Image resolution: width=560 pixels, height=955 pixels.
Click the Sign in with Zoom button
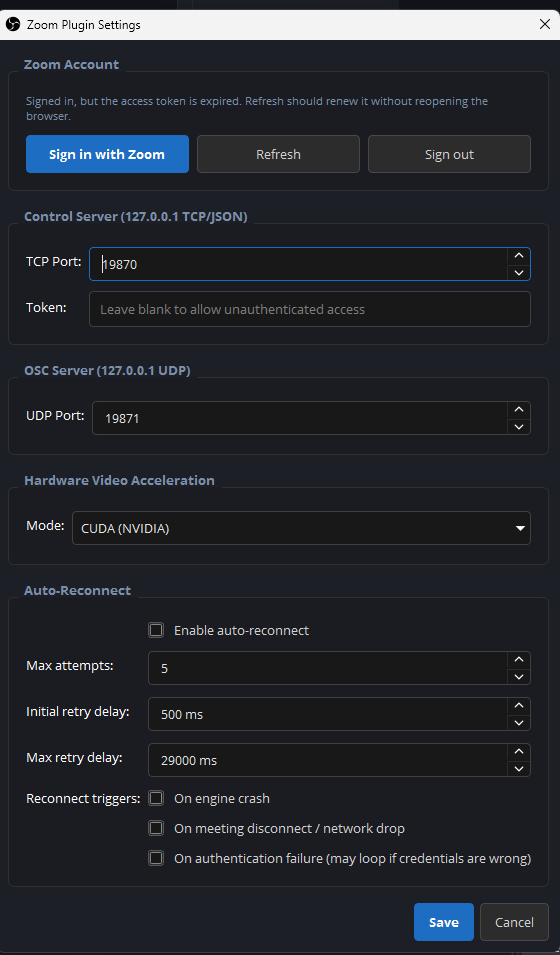pyautogui.click(x=107, y=154)
